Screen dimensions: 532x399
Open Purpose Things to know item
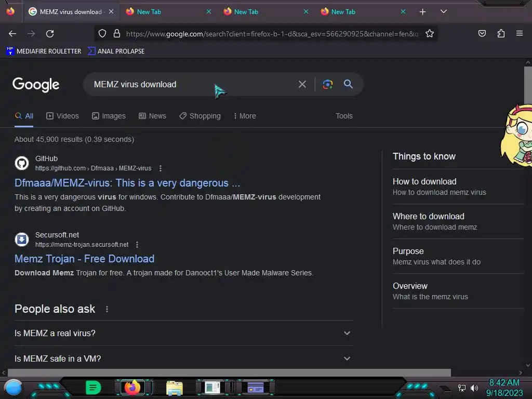pos(458,257)
